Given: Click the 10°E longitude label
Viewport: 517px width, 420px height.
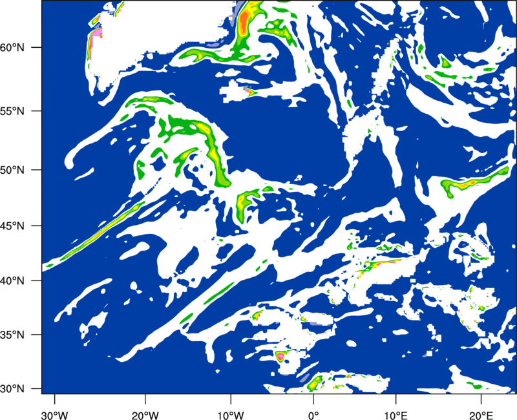Looking at the screenshot, I should tap(396, 415).
